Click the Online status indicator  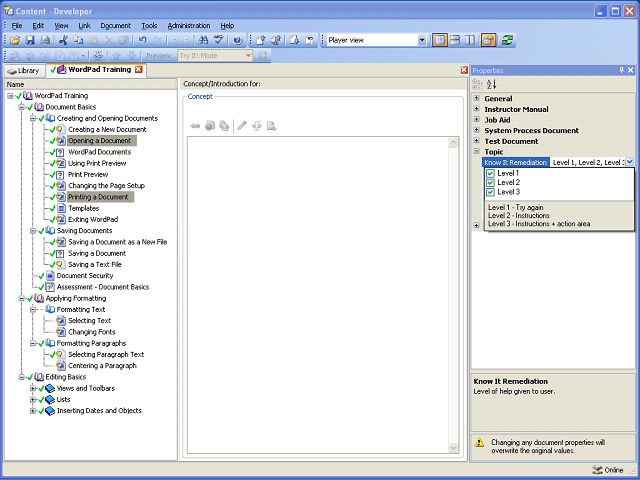tap(608, 470)
